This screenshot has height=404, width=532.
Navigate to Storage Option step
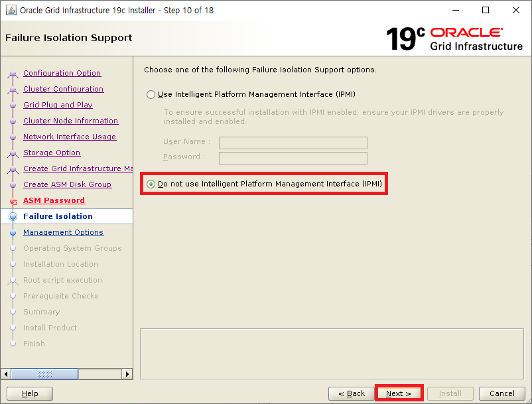[x=52, y=153]
